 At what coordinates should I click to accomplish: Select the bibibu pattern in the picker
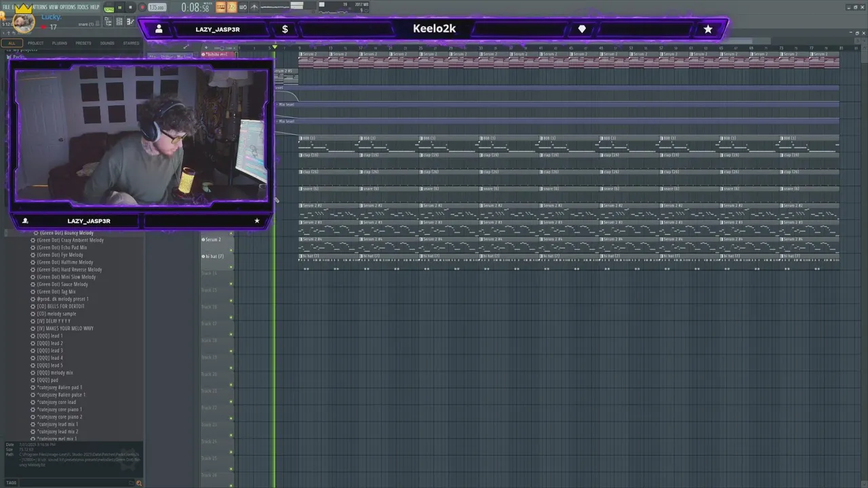[218, 54]
